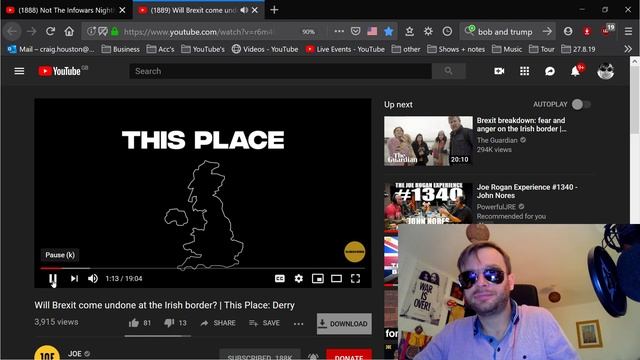Click the YouTube search magnifier button
This screenshot has width=640, height=360.
pos(449,71)
